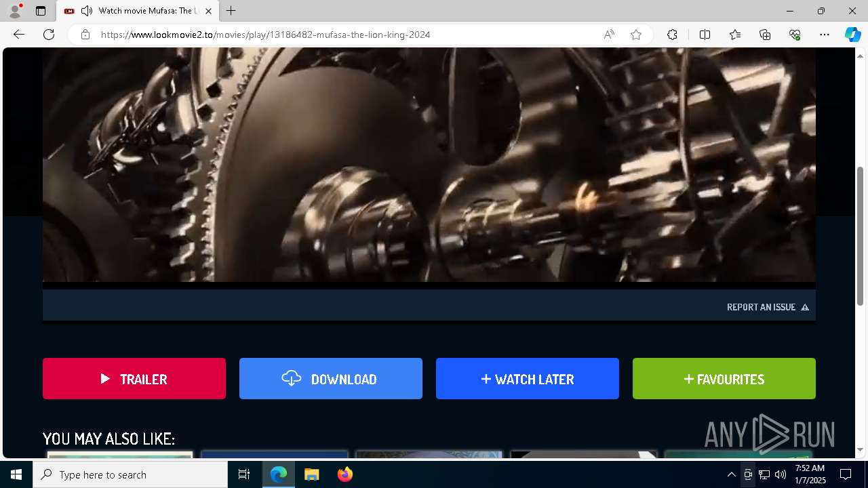Open Task View on taskbar
The image size is (868, 488).
pos(244,474)
